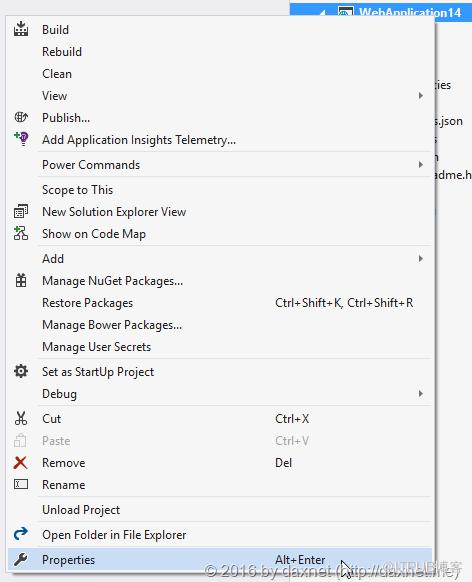Click the Properties wrench icon
Screen dimensions: 472x582
(20, 559)
